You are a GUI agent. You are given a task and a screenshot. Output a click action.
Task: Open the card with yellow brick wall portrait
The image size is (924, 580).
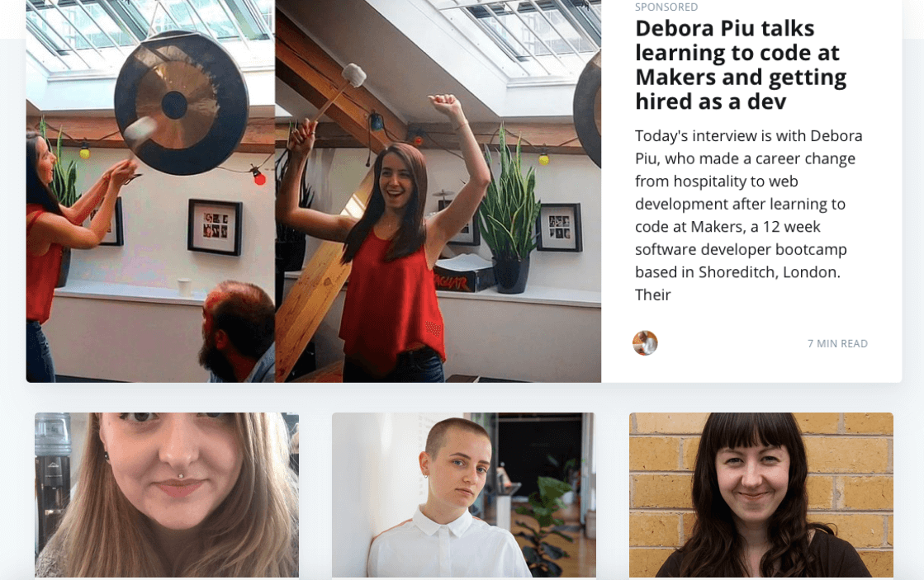761,495
